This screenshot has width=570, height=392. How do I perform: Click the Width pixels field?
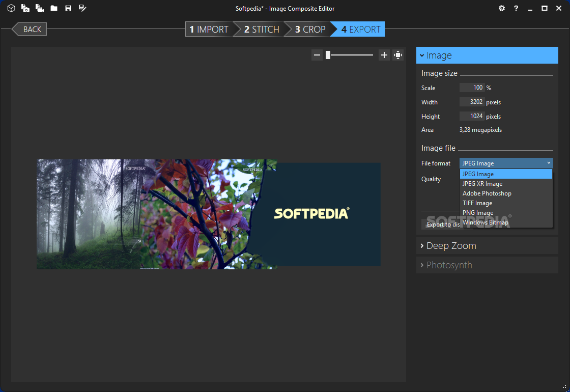pyautogui.click(x=472, y=102)
